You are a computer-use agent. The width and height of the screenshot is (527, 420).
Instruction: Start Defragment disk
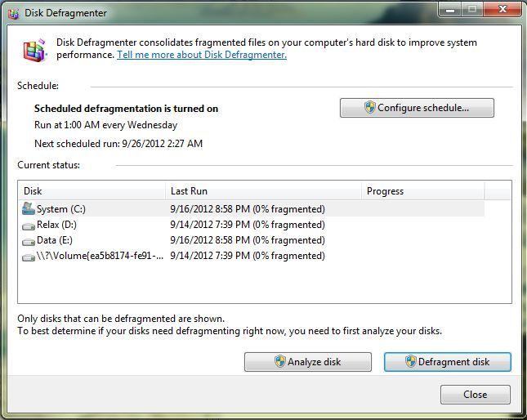448,362
